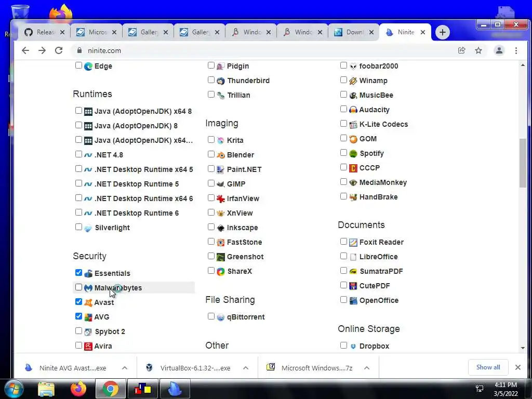Click the Audacity headphones icon
The height and width of the screenshot is (399, 532).
pos(353,110)
